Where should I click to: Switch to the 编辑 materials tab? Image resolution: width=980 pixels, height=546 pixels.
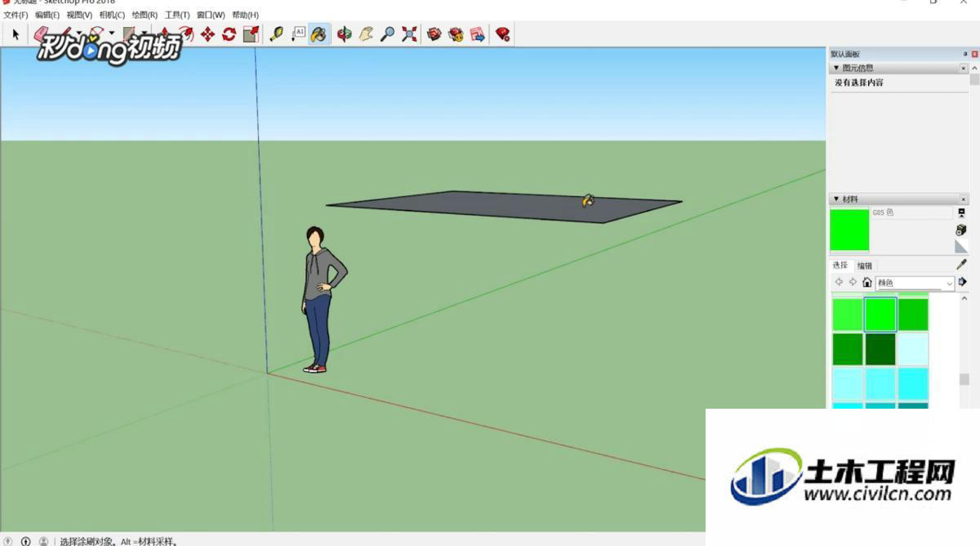pyautogui.click(x=865, y=265)
